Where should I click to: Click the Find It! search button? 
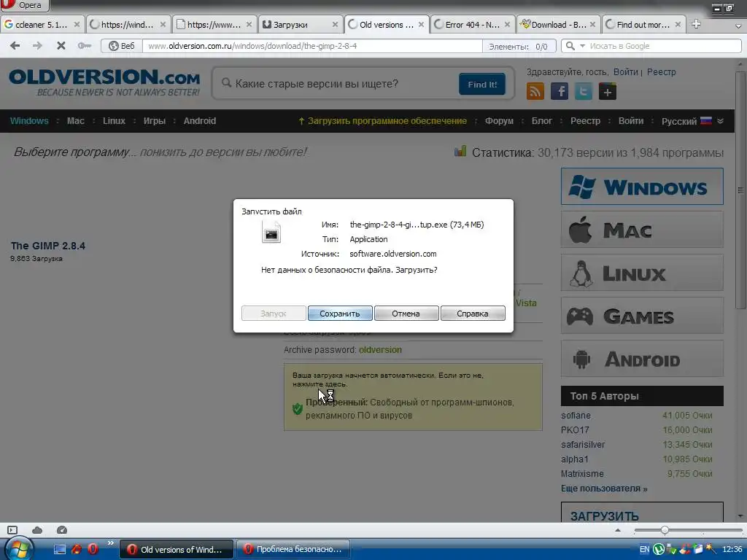482,85
